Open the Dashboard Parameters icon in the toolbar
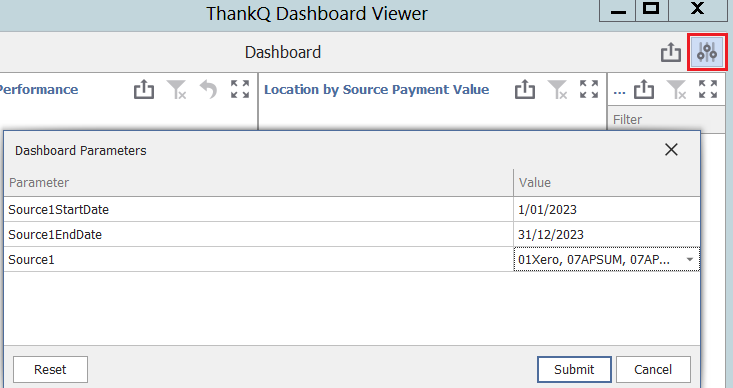The width and height of the screenshot is (733, 388). point(707,52)
